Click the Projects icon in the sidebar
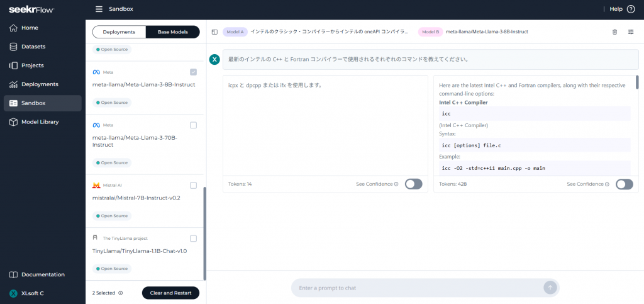 coord(14,65)
